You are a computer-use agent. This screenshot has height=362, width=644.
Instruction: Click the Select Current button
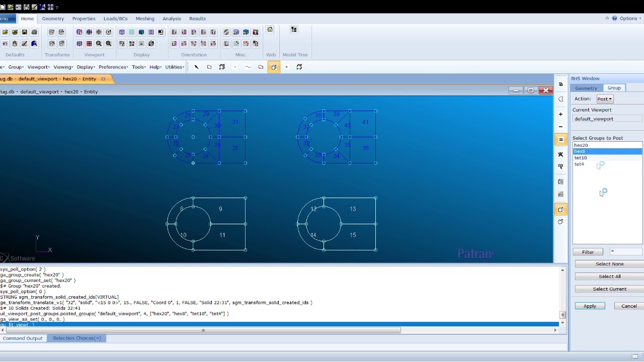(x=609, y=289)
